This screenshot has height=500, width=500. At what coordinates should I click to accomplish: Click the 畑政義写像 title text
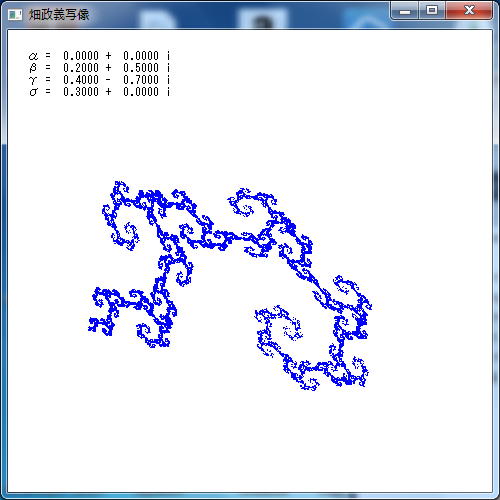tap(59, 15)
